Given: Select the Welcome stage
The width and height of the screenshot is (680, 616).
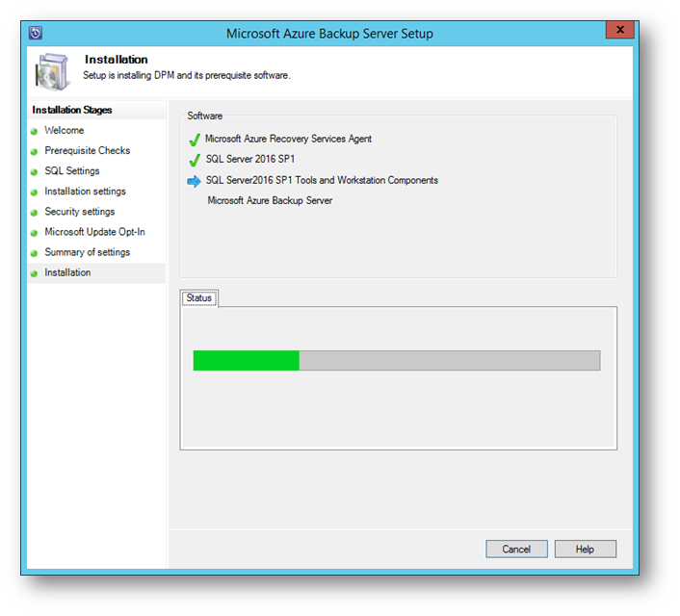Looking at the screenshot, I should (x=65, y=130).
